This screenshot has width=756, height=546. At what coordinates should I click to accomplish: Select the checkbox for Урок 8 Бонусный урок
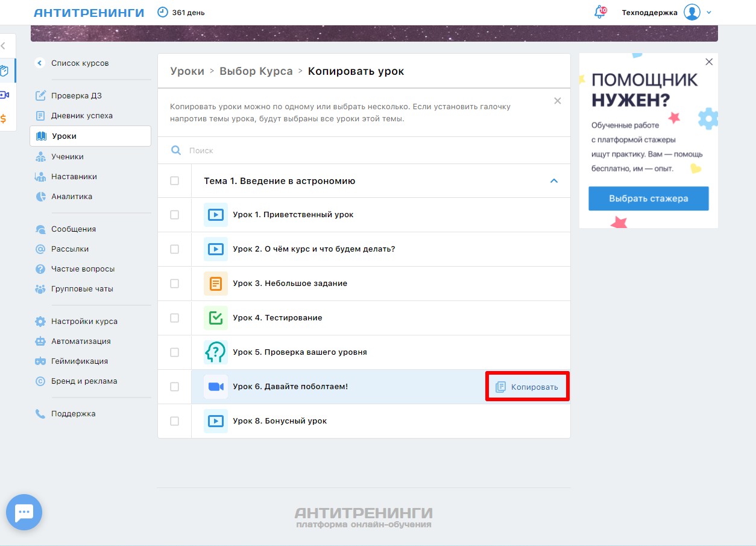pyautogui.click(x=174, y=421)
